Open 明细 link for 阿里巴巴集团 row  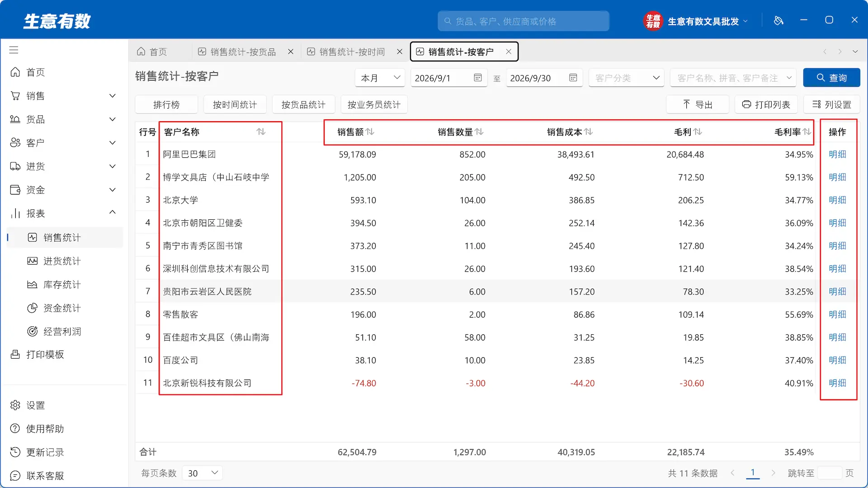(x=837, y=154)
